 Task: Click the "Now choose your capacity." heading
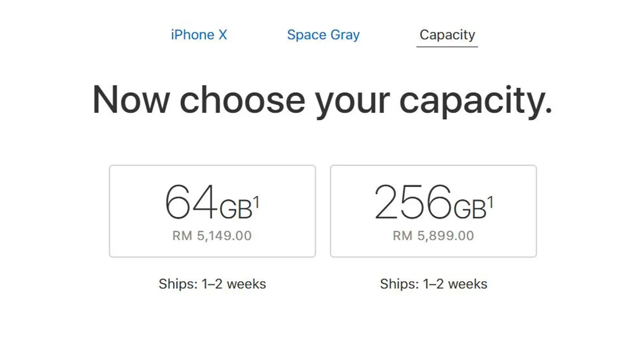(x=322, y=100)
